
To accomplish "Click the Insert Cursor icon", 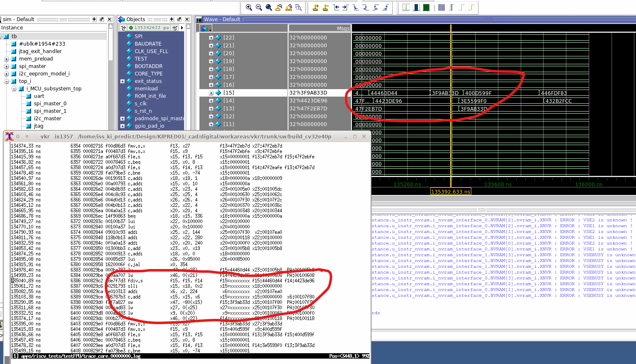I will coord(316,7).
